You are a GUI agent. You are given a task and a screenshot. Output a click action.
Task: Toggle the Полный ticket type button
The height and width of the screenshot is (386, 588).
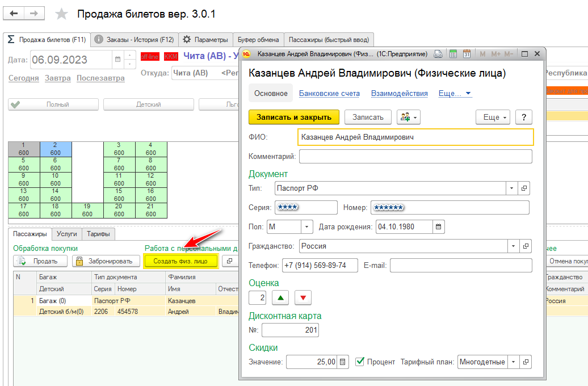[53, 104]
